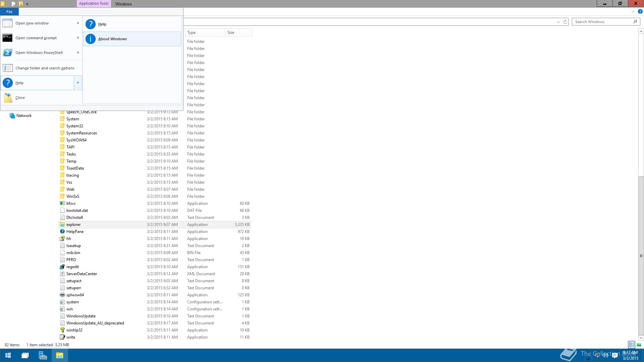Screen dimensions: 644x362
Task: Select the SysWOW64 folder
Action: (76, 140)
